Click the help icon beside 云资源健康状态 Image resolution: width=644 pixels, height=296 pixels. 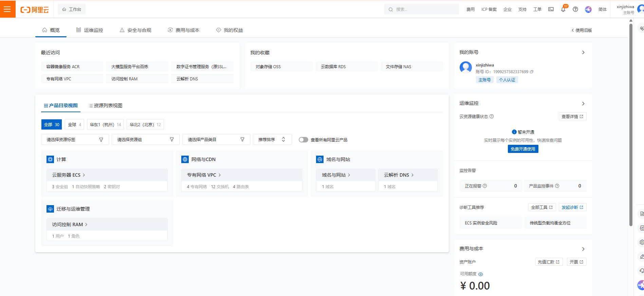click(492, 116)
